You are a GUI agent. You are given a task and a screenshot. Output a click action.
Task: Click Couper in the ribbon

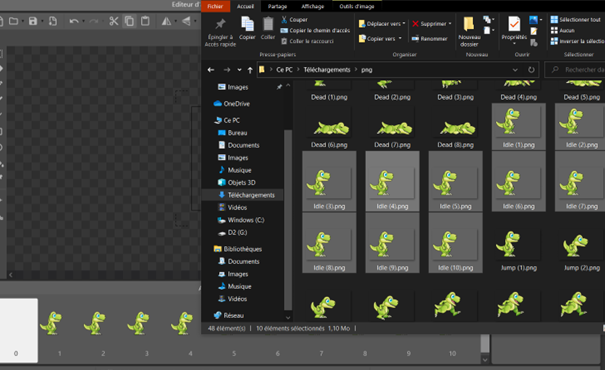294,19
